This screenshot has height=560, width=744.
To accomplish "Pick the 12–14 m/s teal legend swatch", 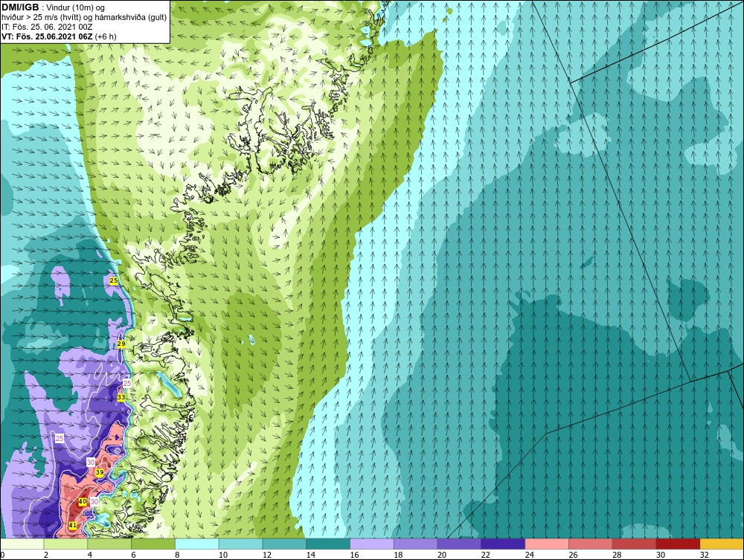I will 284,544.
